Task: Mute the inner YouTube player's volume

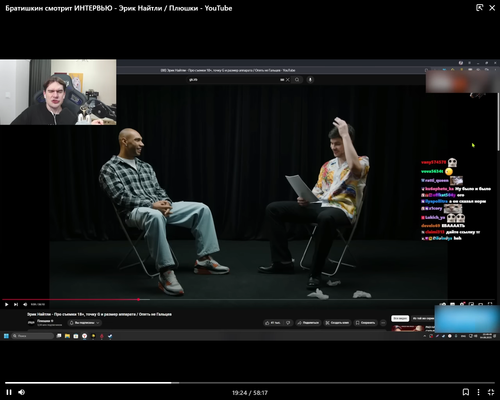Action: 25,304
